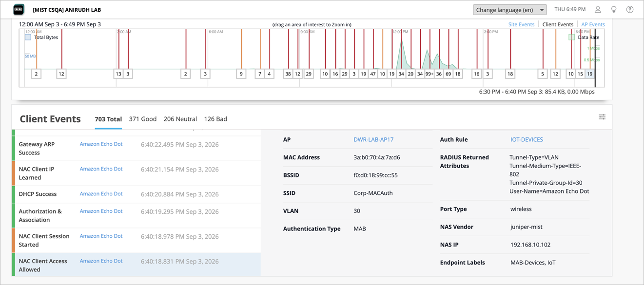This screenshot has width=644, height=285.
Task: Click the Mist robot logo icon
Action: point(19,9)
